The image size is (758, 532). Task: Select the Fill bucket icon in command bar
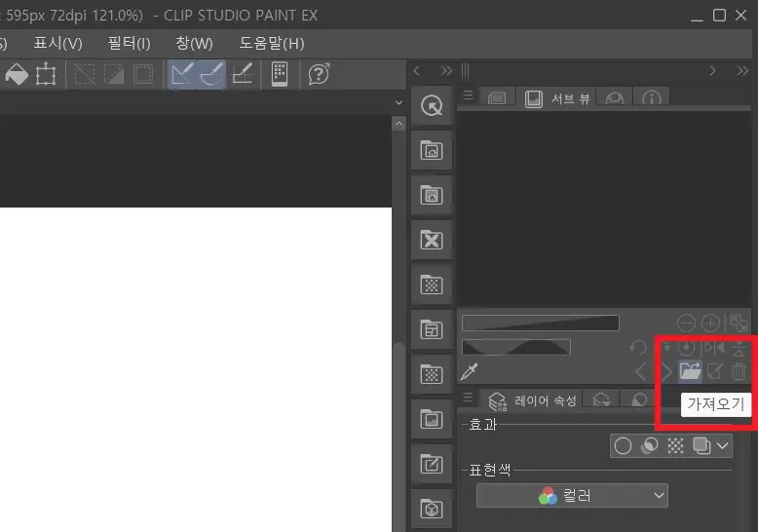(x=17, y=74)
